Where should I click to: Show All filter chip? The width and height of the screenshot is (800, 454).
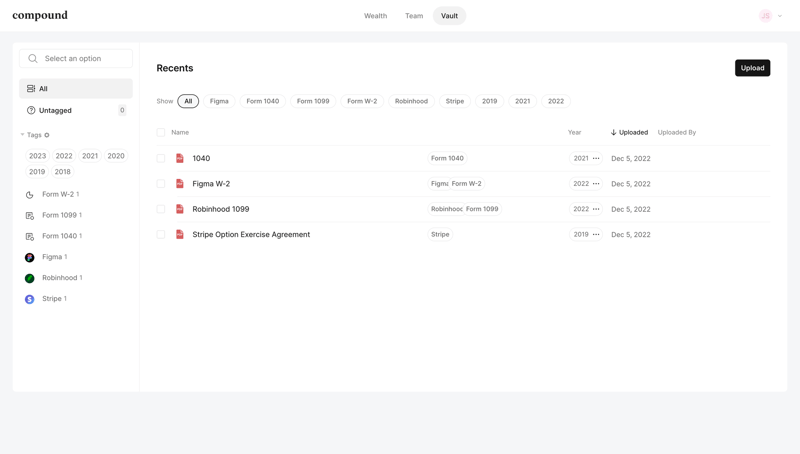[188, 101]
